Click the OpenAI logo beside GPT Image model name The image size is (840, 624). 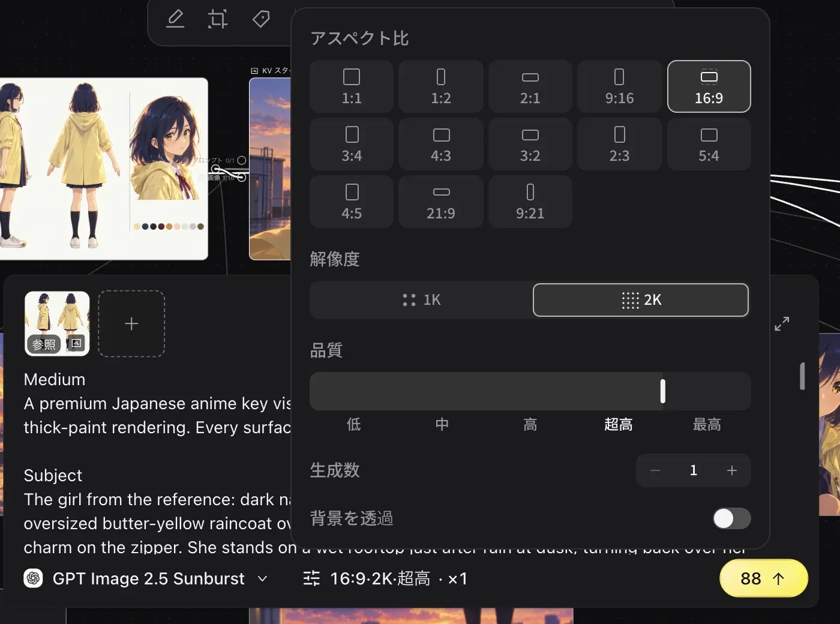[34, 578]
